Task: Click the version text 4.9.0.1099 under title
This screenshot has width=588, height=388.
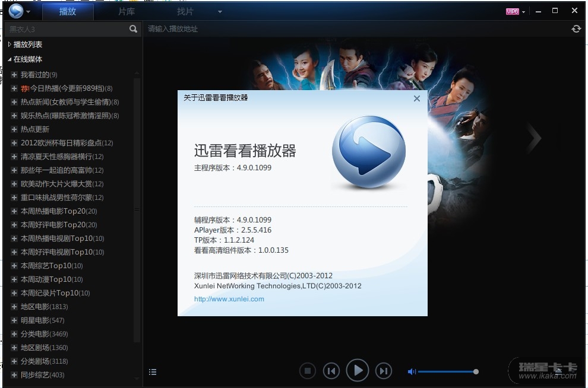Action: 254,168
